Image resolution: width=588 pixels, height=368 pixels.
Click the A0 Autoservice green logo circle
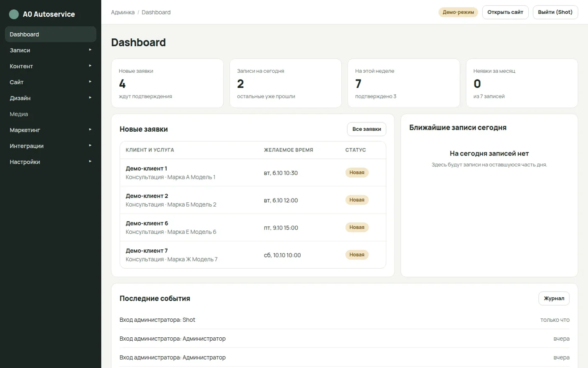pos(14,14)
